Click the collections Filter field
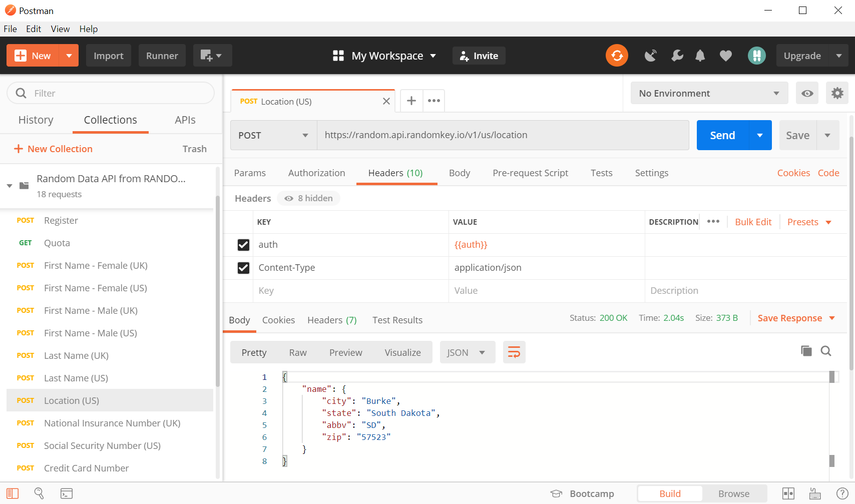855x504 pixels. point(111,93)
